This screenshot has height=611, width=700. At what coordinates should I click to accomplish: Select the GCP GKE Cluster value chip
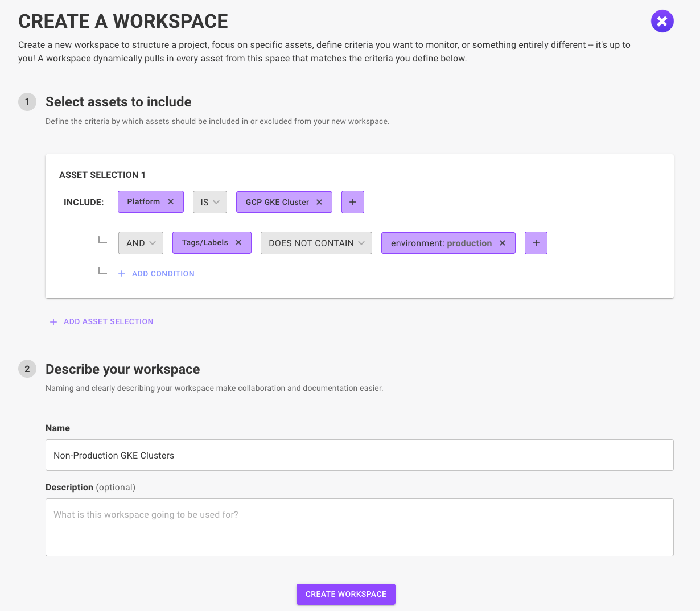pyautogui.click(x=278, y=201)
